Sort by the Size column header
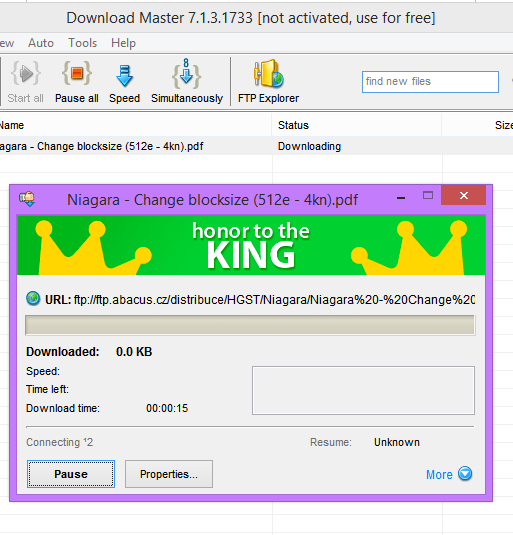Screen dimensions: 513x535 coord(478,125)
